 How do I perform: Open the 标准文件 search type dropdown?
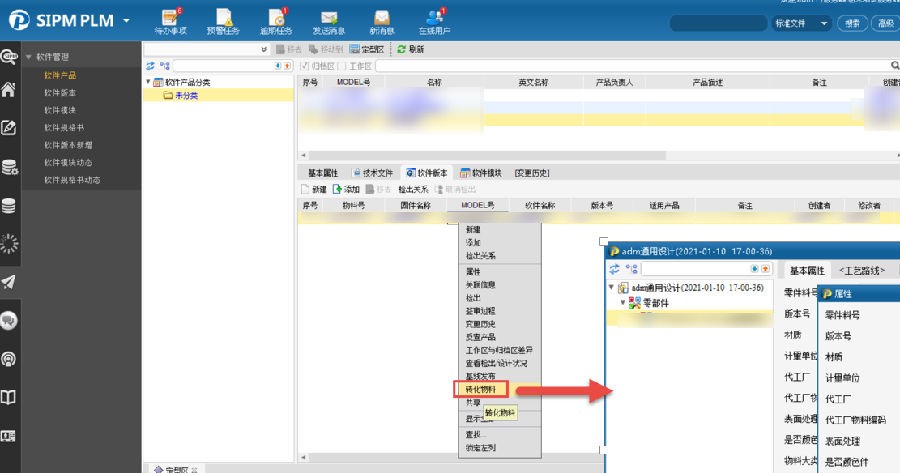(801, 23)
